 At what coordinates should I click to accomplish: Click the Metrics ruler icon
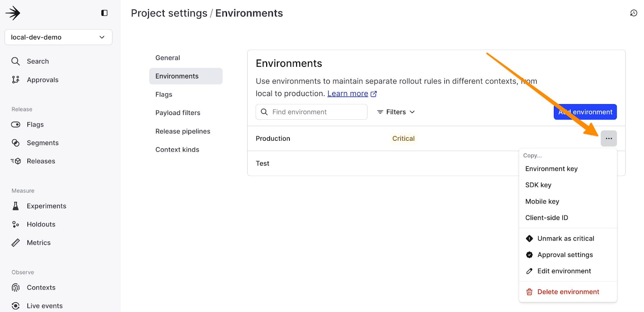point(16,242)
